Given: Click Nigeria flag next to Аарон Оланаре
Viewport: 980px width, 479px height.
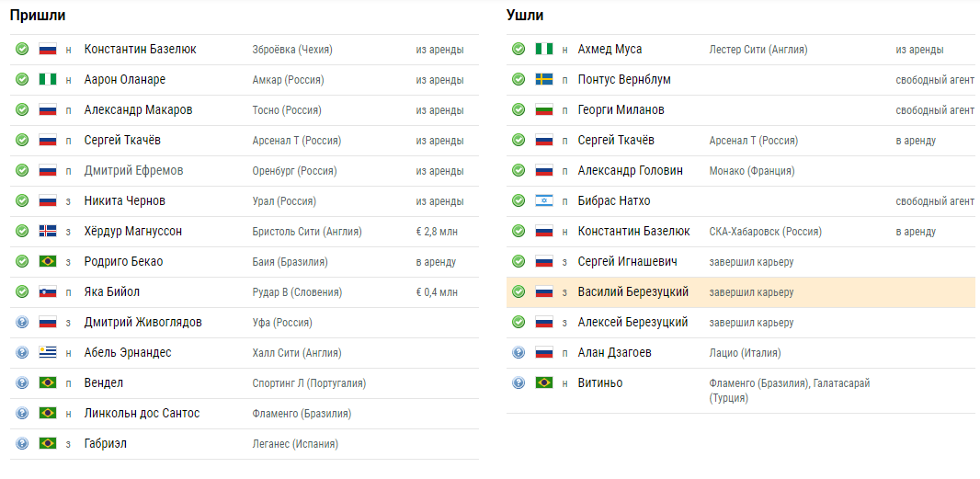Looking at the screenshot, I should tap(48, 79).
